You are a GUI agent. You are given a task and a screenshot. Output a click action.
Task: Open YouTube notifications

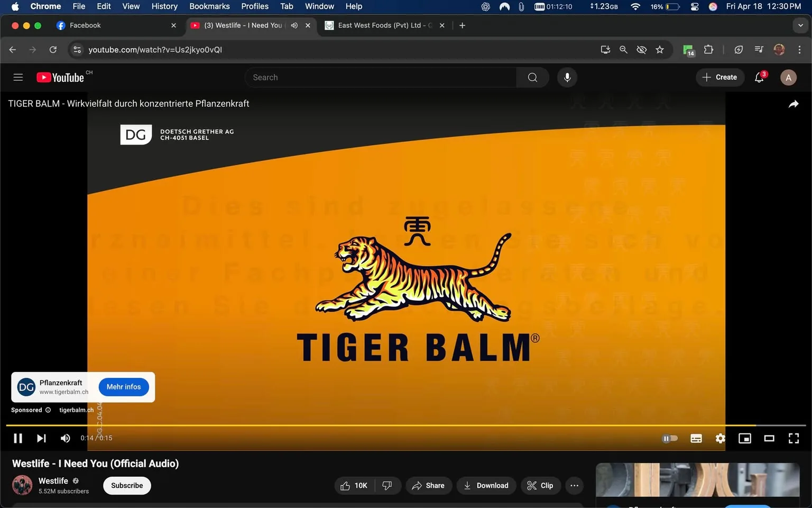click(x=759, y=77)
